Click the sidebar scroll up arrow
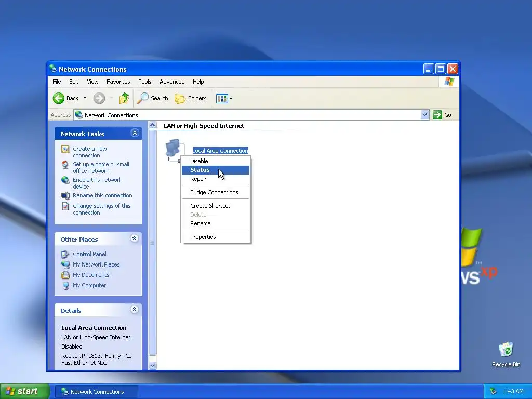This screenshot has height=399, width=532. click(153, 125)
